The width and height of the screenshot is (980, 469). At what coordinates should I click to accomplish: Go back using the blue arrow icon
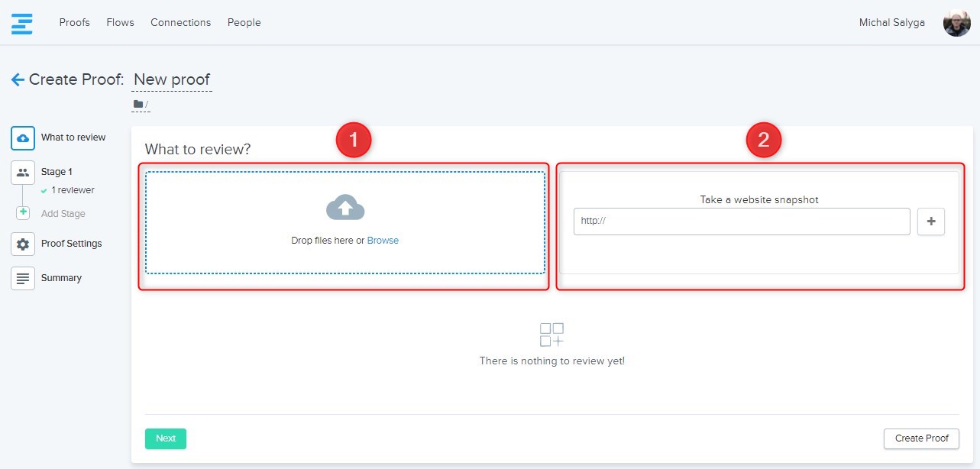(18, 79)
